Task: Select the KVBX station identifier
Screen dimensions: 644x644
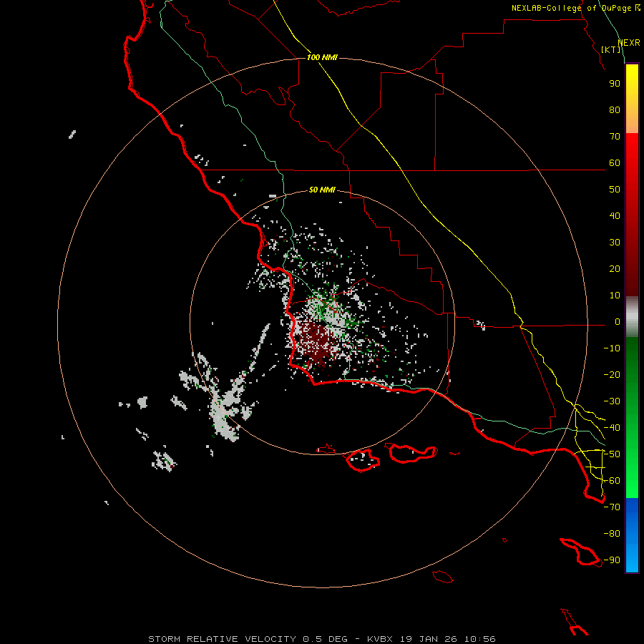Action: coord(380,639)
